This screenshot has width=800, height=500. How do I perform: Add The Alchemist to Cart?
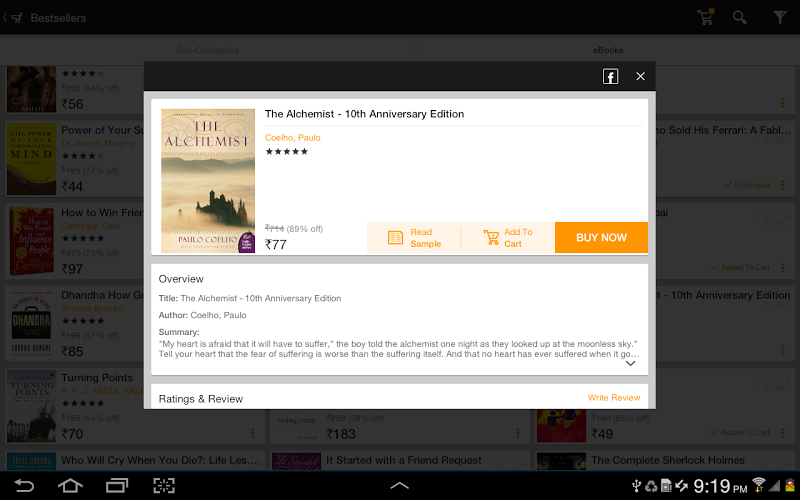(508, 238)
